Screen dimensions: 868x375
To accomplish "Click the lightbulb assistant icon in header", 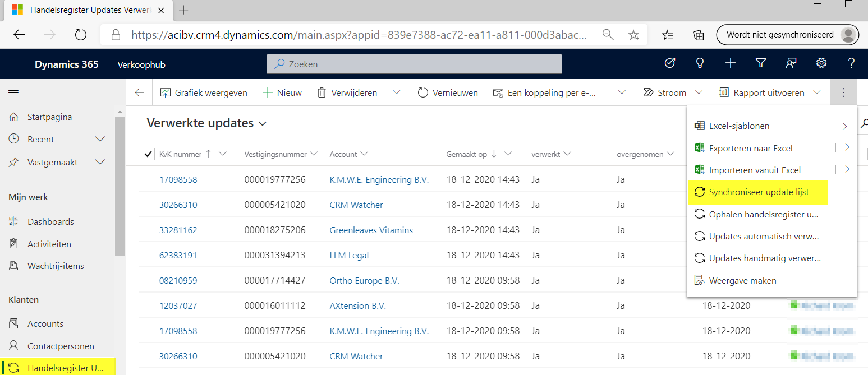I will click(700, 63).
